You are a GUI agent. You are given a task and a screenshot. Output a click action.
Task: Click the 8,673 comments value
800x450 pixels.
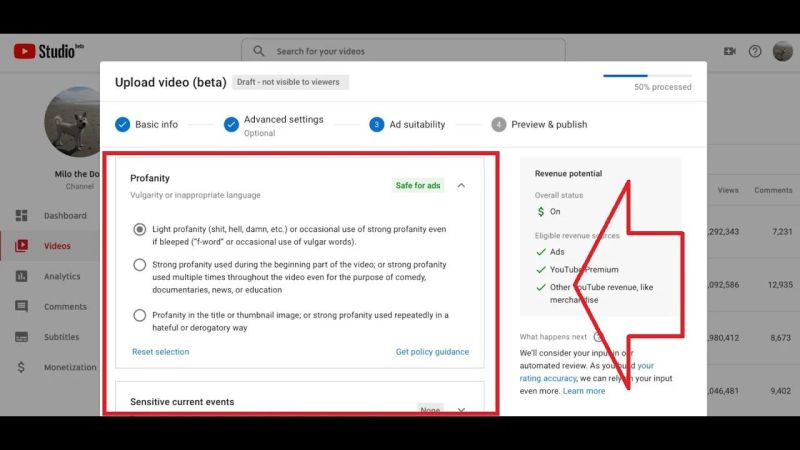(781, 337)
